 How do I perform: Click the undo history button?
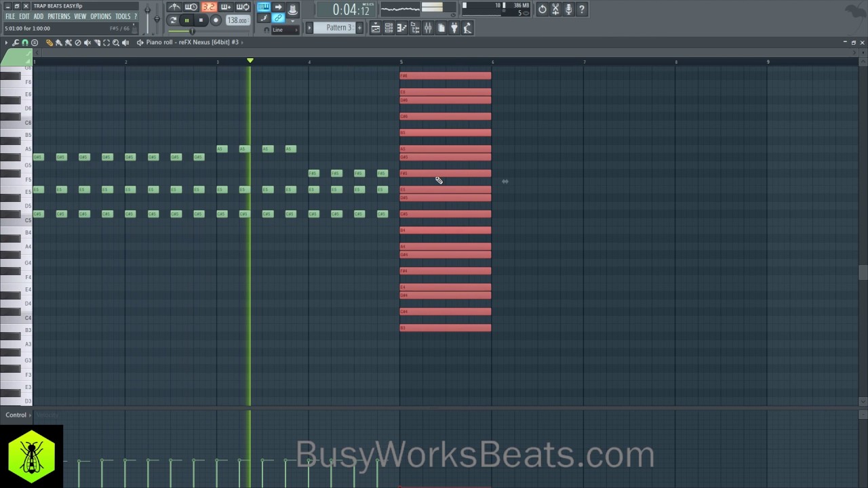(x=542, y=9)
